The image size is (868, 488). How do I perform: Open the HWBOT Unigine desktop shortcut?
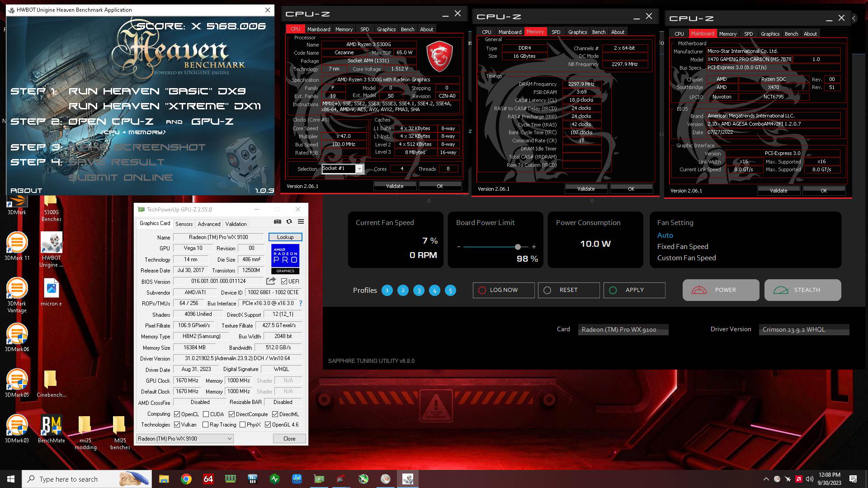click(x=51, y=250)
